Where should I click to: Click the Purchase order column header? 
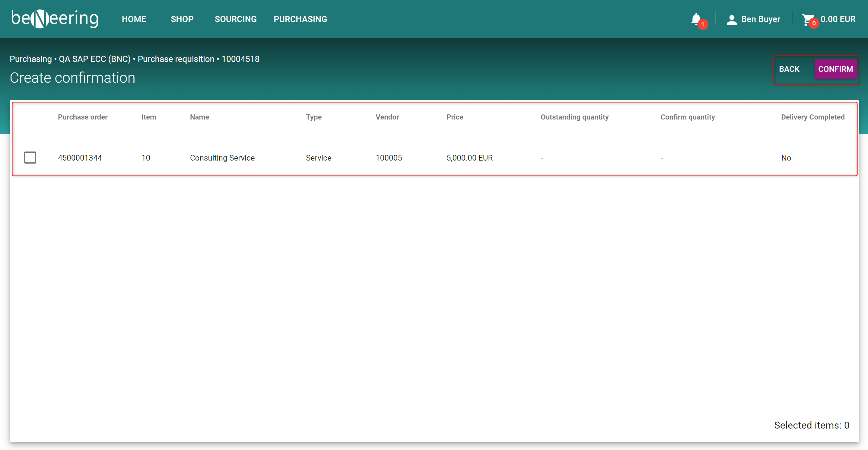[83, 117]
